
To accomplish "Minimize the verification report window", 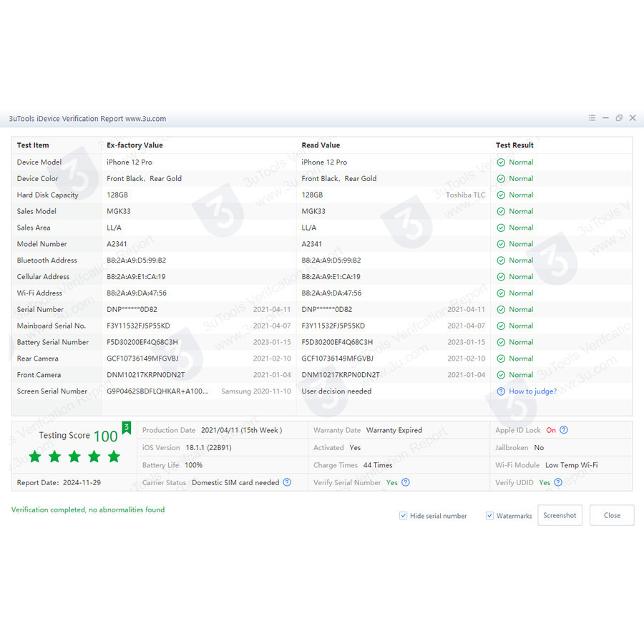I will coord(605,118).
